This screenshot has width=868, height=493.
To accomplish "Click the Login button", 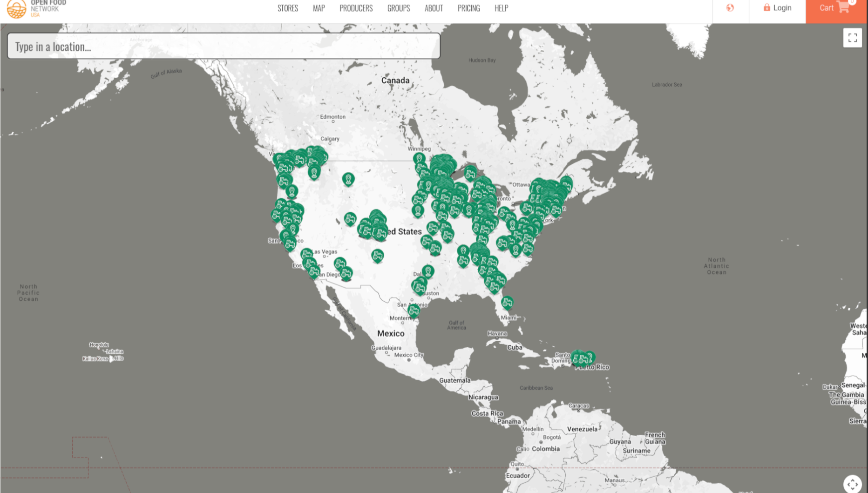I will click(x=777, y=8).
